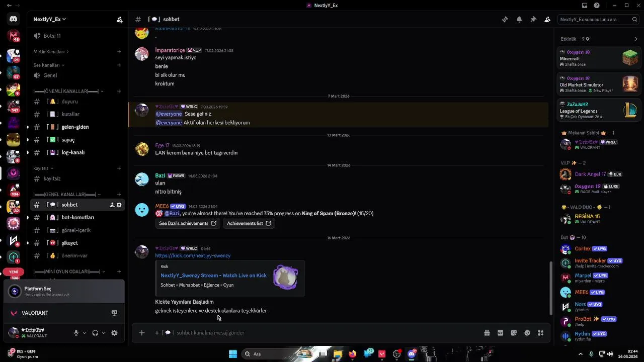Open the gift icon in message bar

487,333
